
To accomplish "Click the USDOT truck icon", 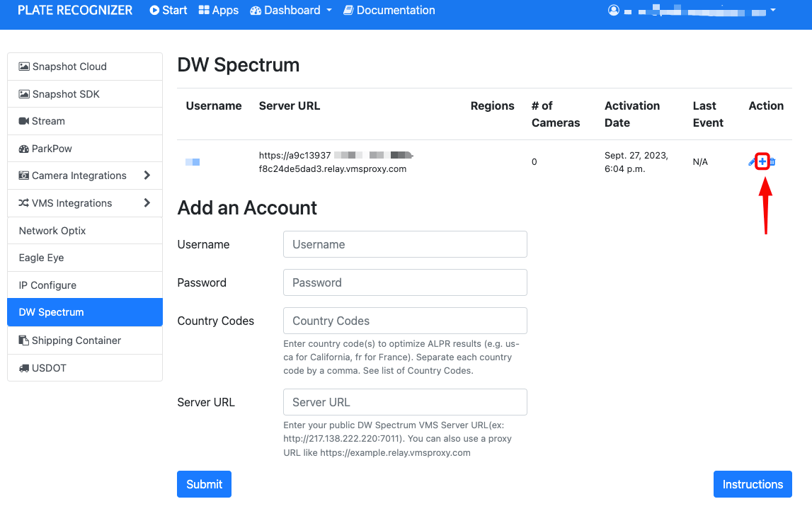I will pyautogui.click(x=25, y=367).
